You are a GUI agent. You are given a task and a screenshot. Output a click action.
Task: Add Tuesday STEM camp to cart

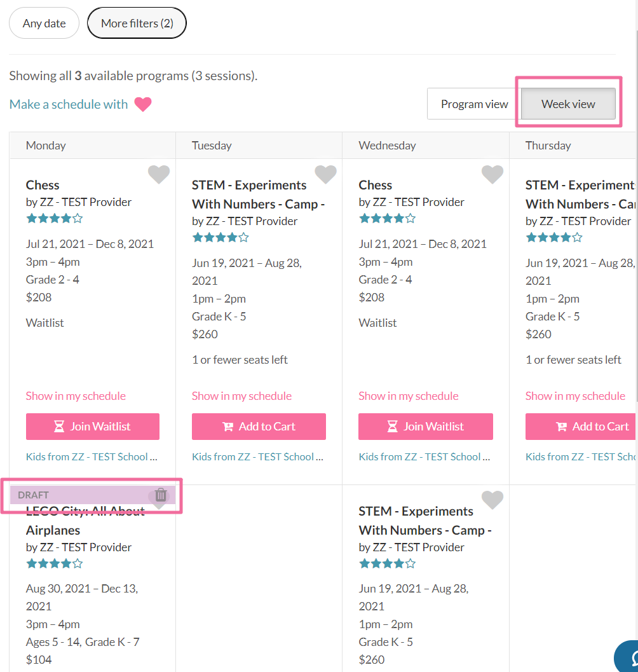click(259, 427)
